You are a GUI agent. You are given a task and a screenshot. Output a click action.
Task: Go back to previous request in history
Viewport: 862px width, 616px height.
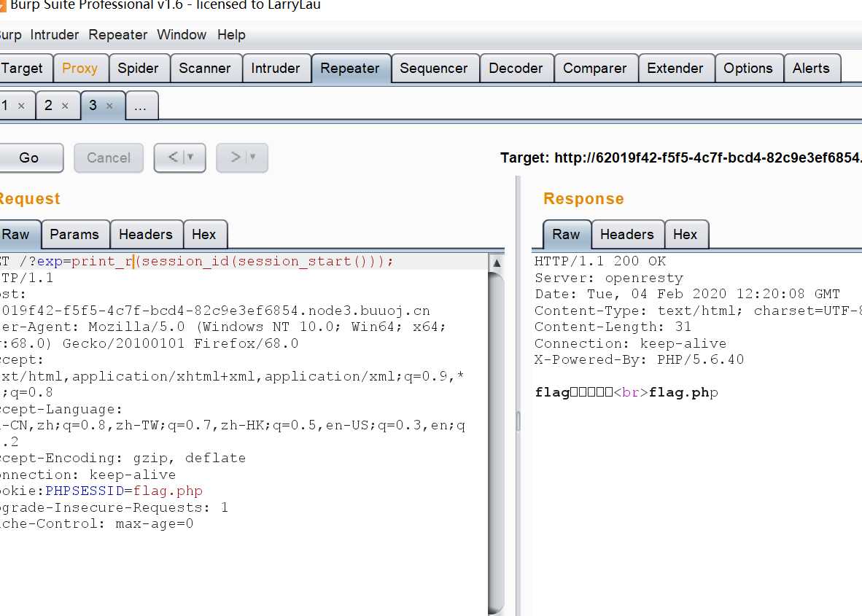pyautogui.click(x=173, y=157)
